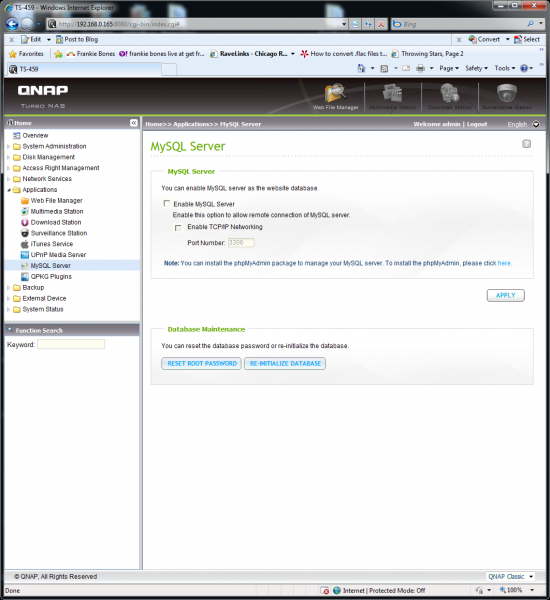
Task: Expand External Device folder
Action: [x=8, y=298]
